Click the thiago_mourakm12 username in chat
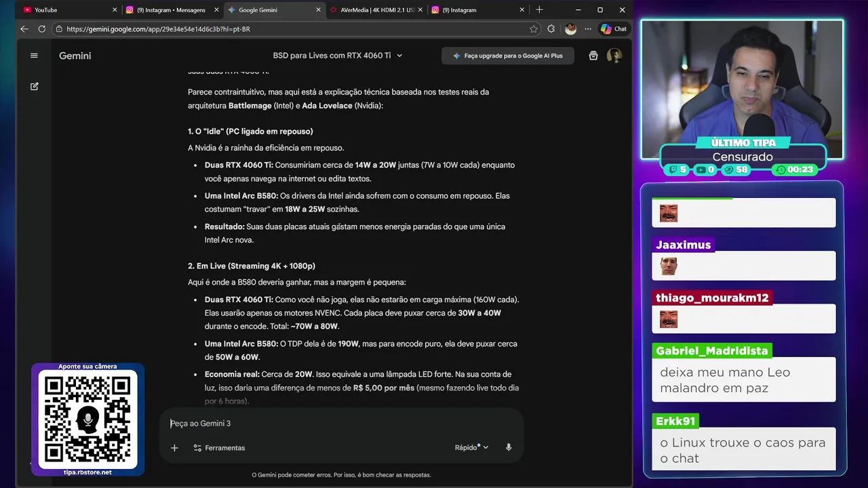This screenshot has height=488, width=868. [712, 298]
